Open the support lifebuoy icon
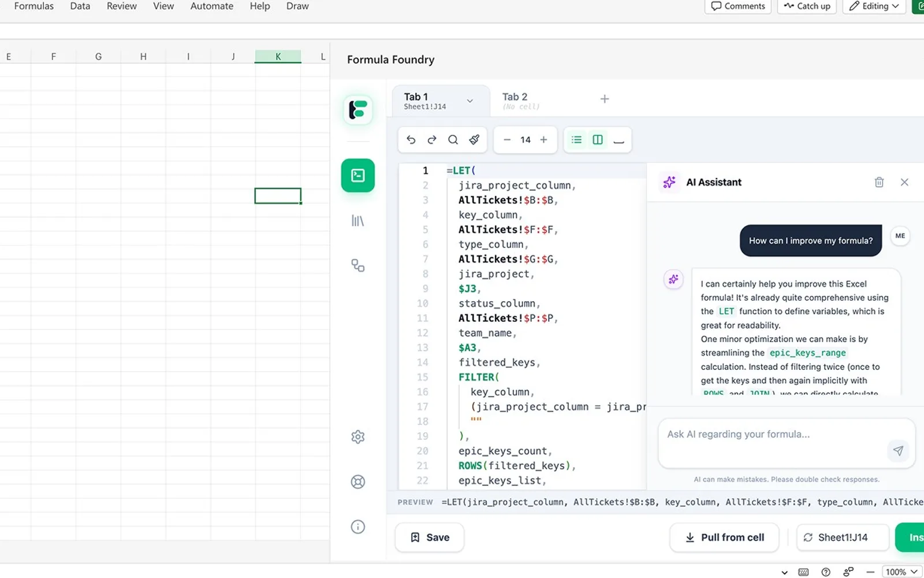Viewport: 924px width, 578px height. 357,481
